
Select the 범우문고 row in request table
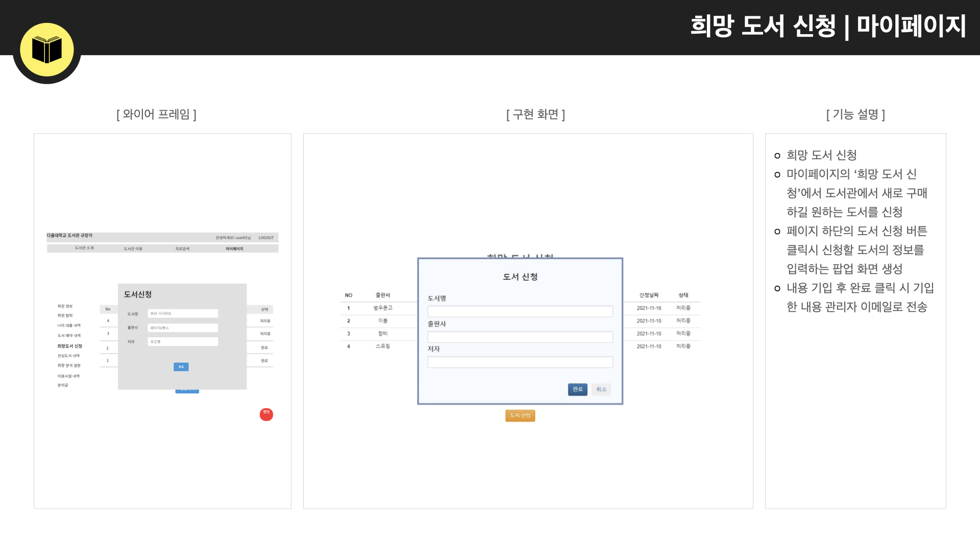(x=520, y=308)
